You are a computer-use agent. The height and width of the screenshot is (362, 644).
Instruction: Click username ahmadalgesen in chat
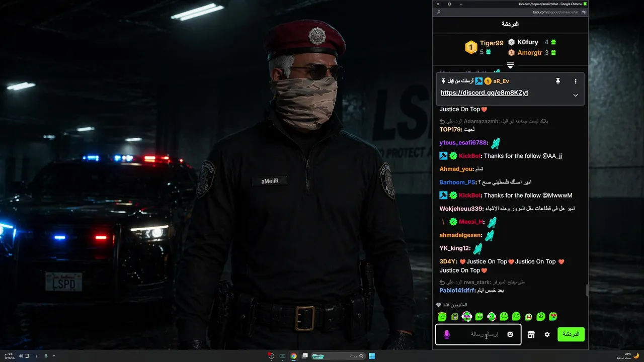tap(461, 235)
